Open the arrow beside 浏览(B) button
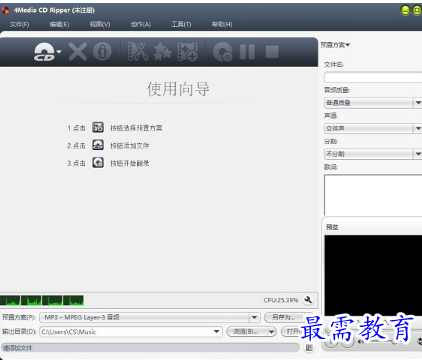422x360 pixels. [272, 332]
